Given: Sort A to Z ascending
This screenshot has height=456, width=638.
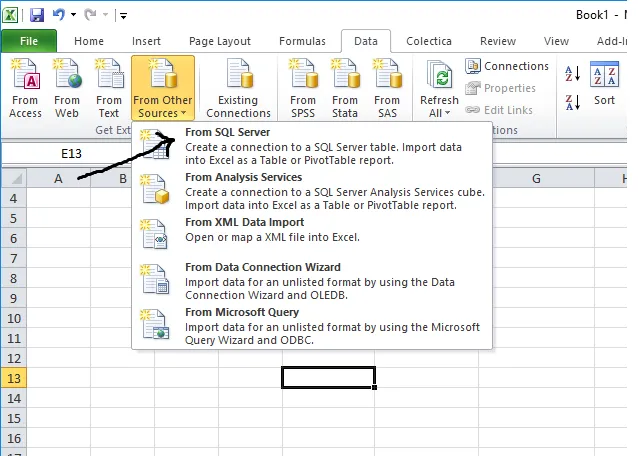Looking at the screenshot, I should [x=572, y=74].
